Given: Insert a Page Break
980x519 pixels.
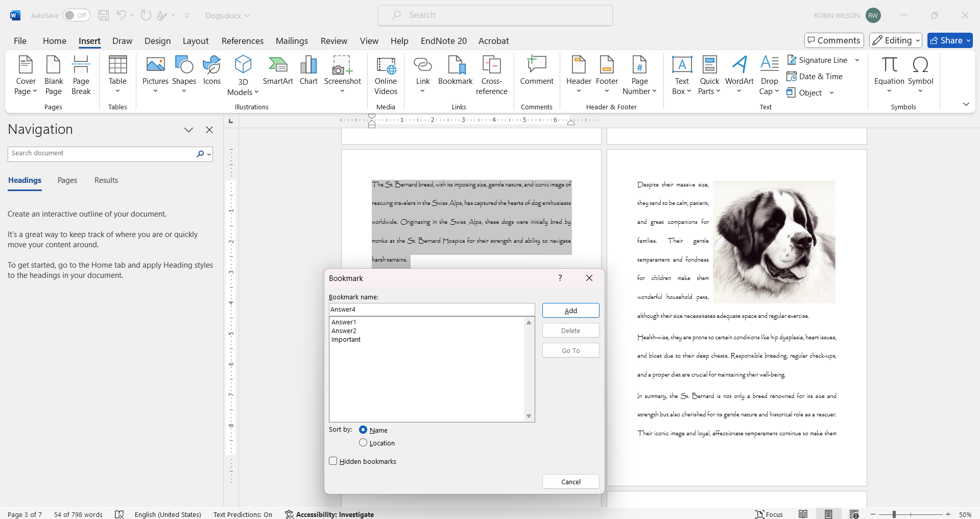Looking at the screenshot, I should point(80,74).
